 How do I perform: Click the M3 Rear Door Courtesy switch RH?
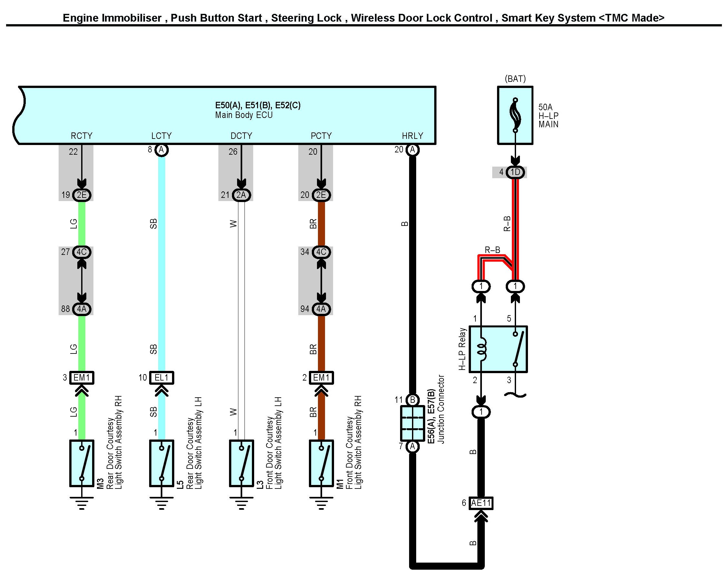[82, 463]
